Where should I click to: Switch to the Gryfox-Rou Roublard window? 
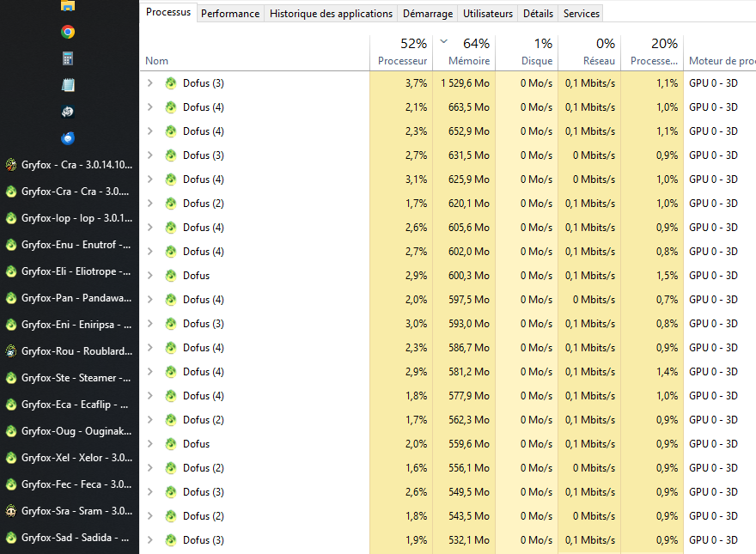[70, 351]
